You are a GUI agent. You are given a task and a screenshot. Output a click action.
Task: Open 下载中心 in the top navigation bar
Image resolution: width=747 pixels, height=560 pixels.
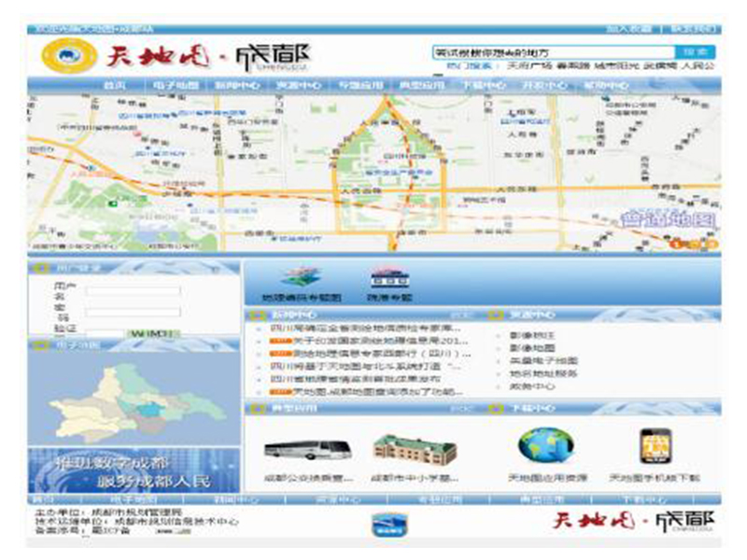click(483, 86)
